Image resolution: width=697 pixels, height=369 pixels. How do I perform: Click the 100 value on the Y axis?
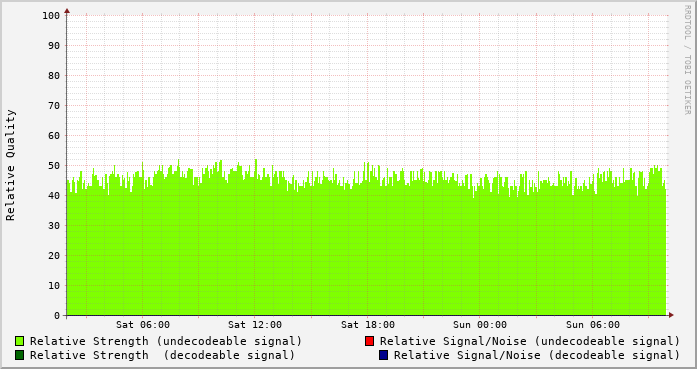tap(51, 16)
